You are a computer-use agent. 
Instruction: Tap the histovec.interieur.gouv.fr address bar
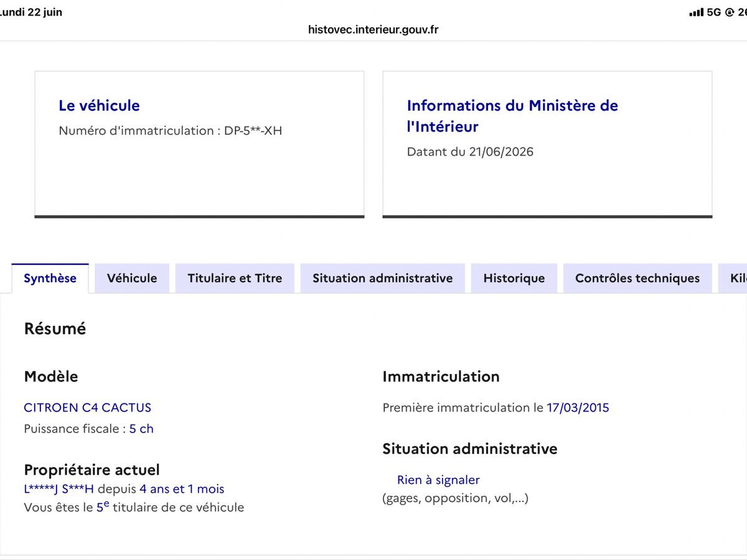374,29
